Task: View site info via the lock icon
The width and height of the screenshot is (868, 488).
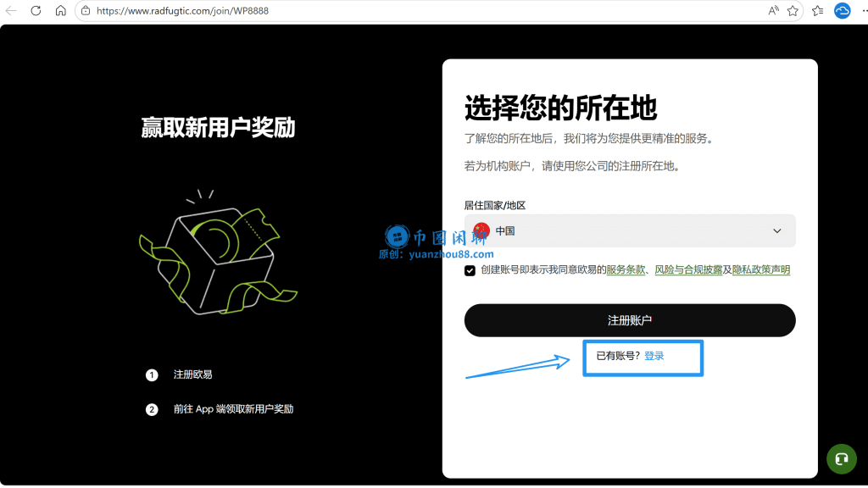Action: coord(86,10)
